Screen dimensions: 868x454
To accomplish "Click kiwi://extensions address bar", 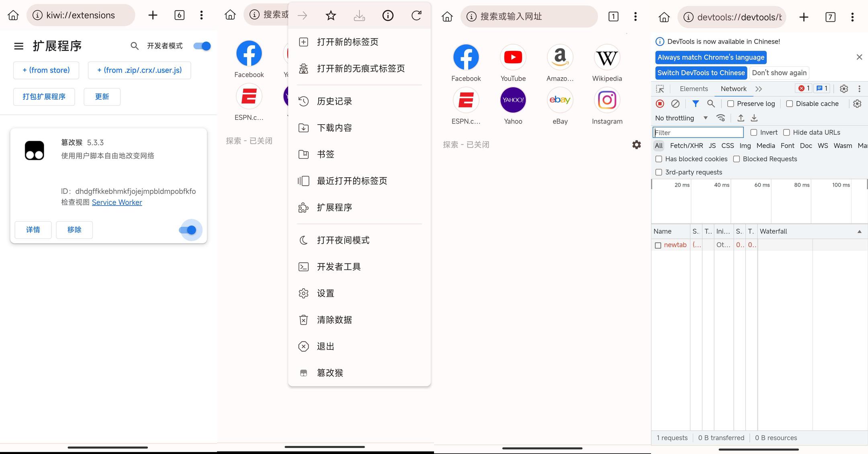I will [81, 15].
